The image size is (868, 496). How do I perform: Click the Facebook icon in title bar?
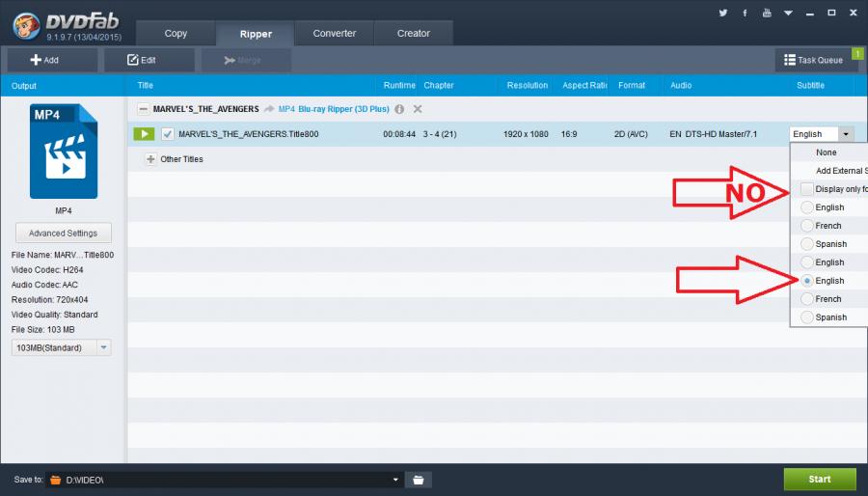tap(745, 14)
